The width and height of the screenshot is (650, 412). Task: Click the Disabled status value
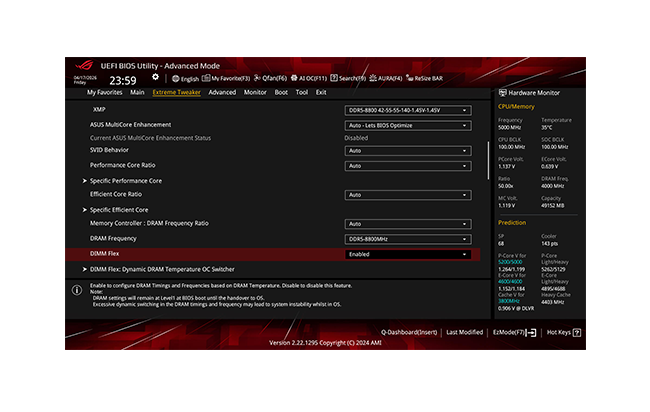point(356,138)
